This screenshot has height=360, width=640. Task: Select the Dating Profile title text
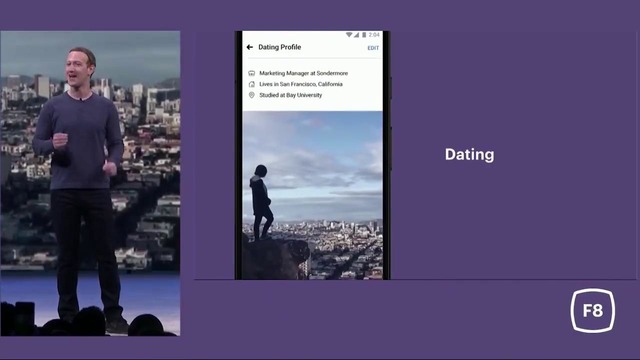[x=280, y=47]
